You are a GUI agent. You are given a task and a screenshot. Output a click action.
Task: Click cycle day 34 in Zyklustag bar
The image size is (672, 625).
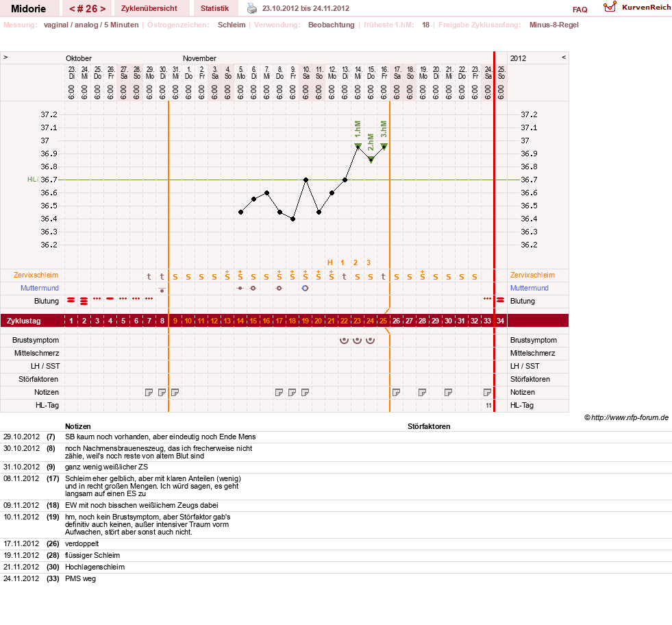(x=501, y=321)
